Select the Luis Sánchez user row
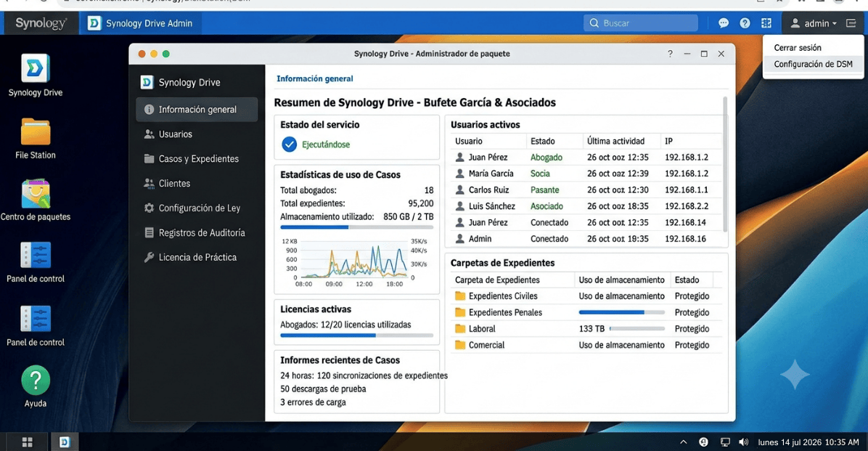The height and width of the screenshot is (451, 868). coord(586,206)
